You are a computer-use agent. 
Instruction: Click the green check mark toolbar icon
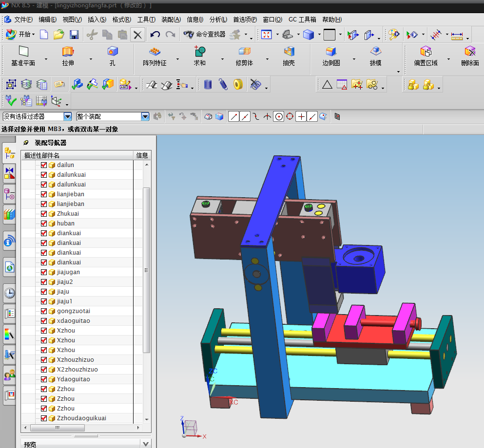(x=11, y=100)
